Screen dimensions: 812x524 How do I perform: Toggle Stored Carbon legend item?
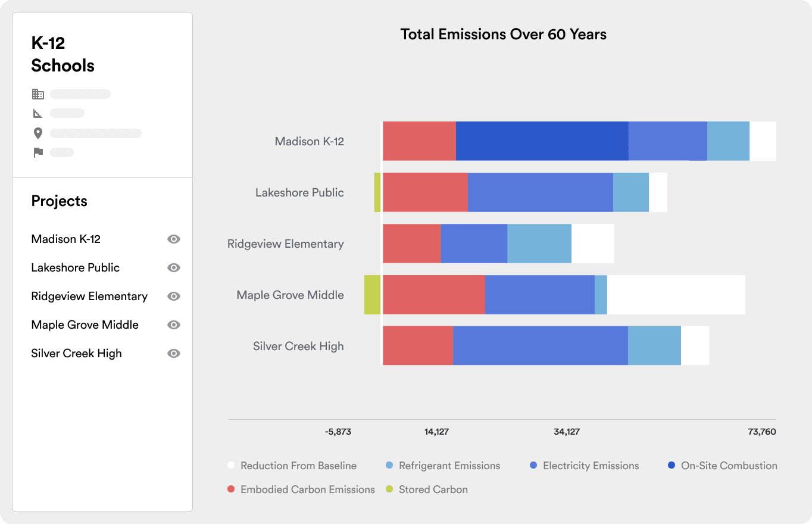[x=427, y=489]
